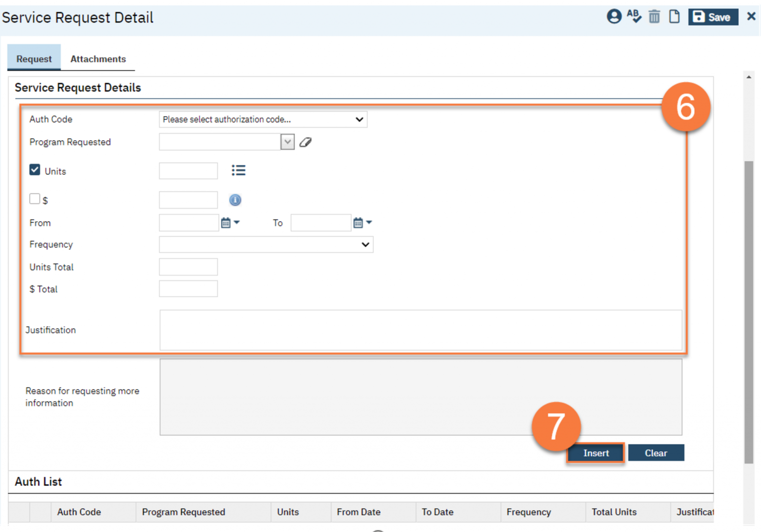Click the Units Total input field
The width and height of the screenshot is (761, 532).
(188, 267)
